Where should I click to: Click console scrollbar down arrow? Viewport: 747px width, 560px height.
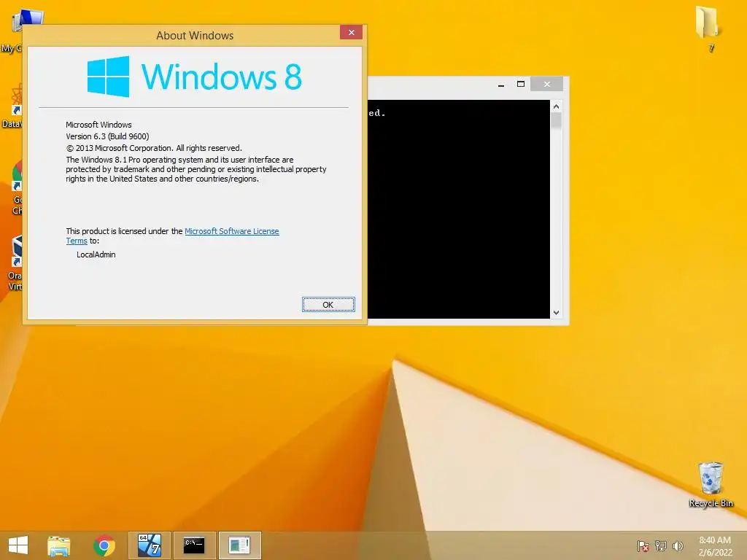556,313
